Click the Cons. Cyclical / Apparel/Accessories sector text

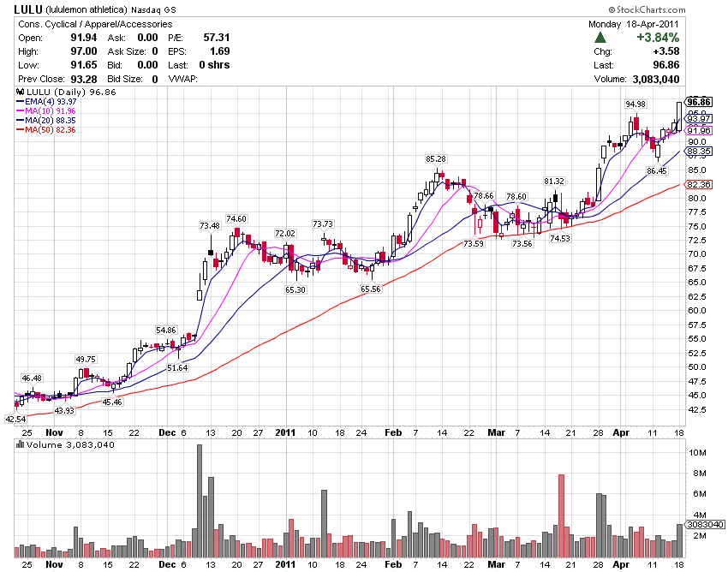pos(95,24)
